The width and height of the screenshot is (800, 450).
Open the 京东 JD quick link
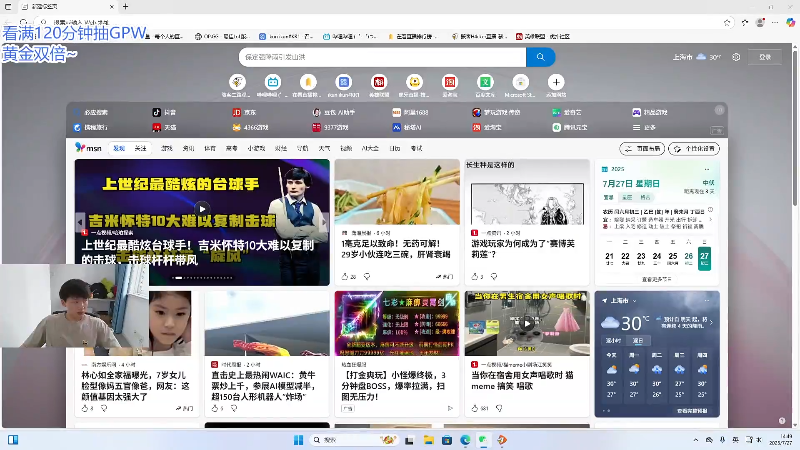[244, 112]
